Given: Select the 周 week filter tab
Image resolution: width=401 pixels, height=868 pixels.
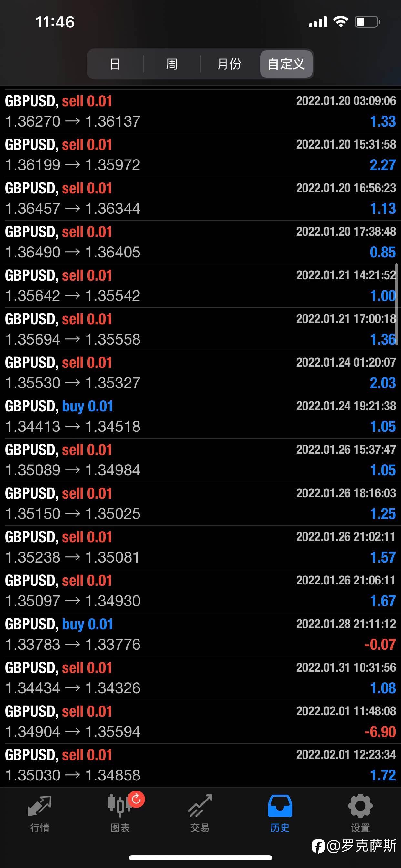Looking at the screenshot, I should point(172,64).
